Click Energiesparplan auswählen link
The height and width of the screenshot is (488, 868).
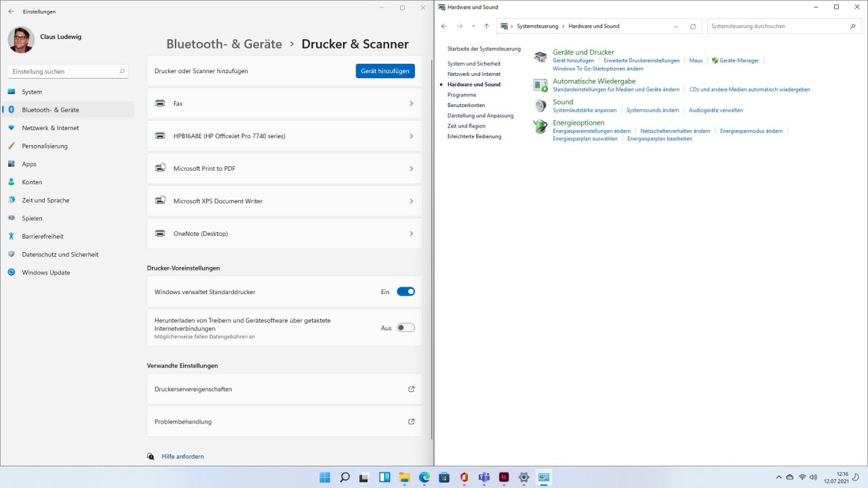click(585, 138)
